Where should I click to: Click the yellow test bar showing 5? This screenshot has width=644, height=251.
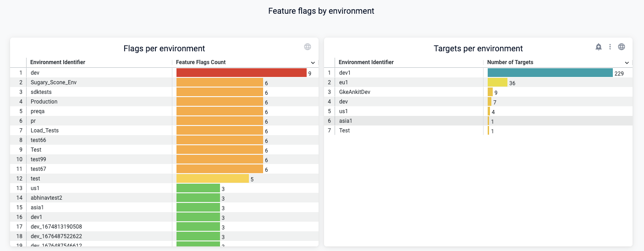point(213,179)
